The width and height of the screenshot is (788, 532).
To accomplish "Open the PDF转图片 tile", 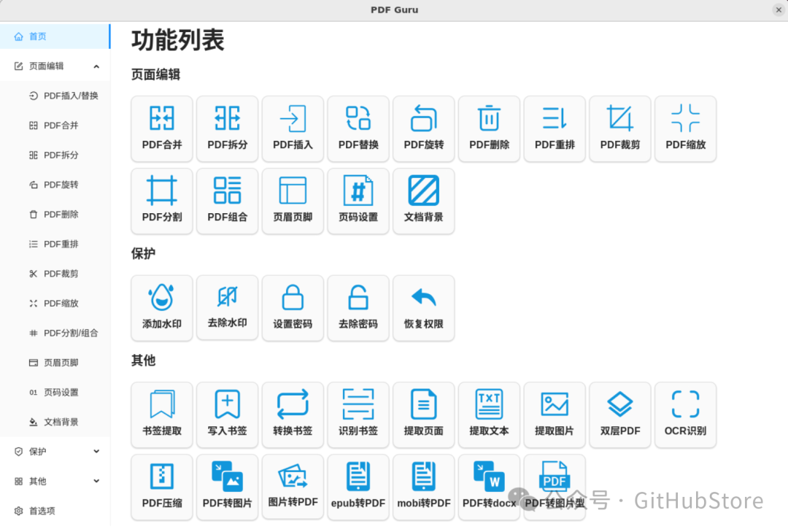I will (227, 487).
